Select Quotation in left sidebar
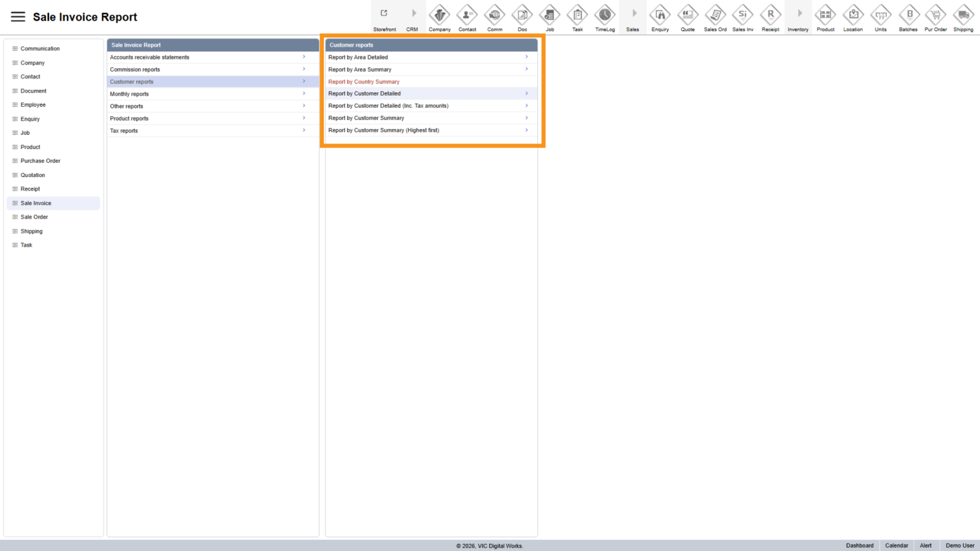980x551 pixels. click(x=33, y=175)
